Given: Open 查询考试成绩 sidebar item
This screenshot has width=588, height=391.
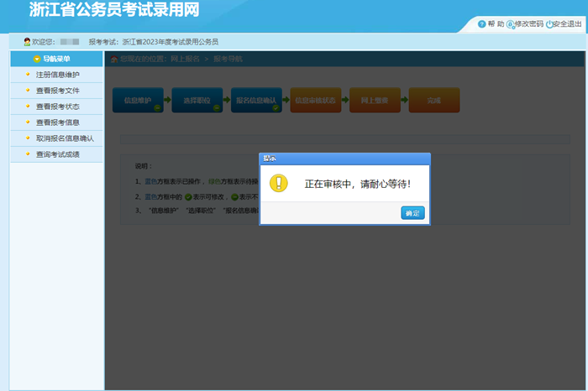Looking at the screenshot, I should (x=57, y=154).
